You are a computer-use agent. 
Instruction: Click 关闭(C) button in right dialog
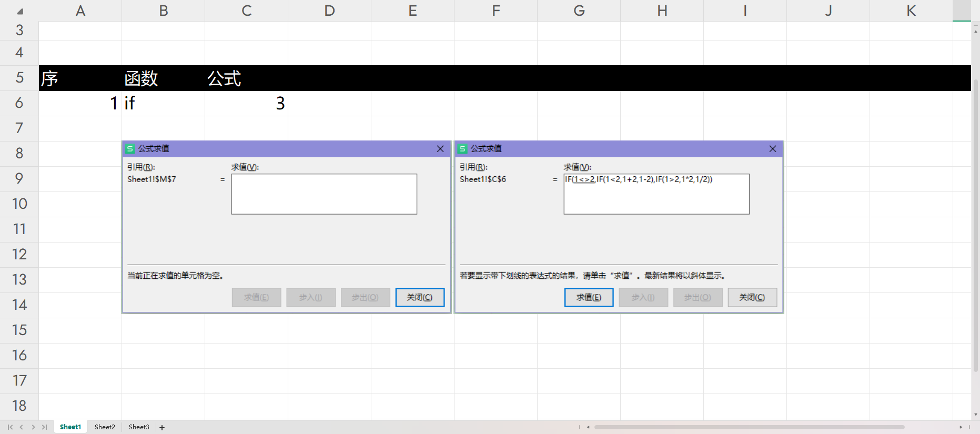point(752,297)
